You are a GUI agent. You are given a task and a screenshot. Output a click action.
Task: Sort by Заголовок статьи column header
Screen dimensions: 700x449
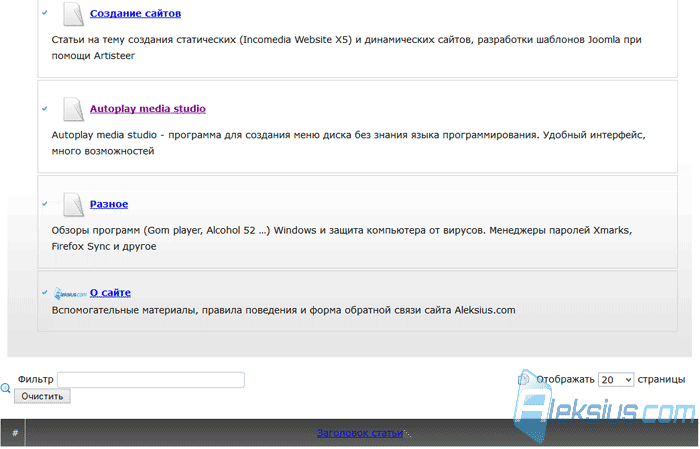tap(360, 433)
